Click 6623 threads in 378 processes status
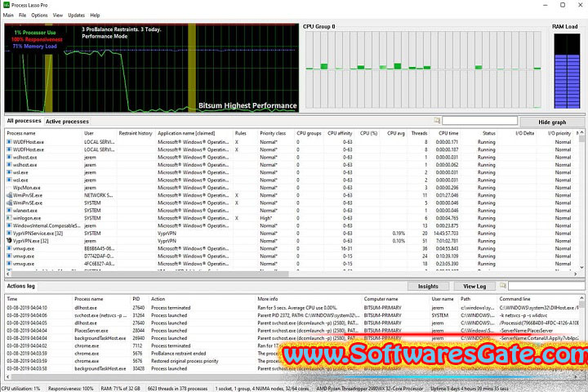 tap(177, 389)
